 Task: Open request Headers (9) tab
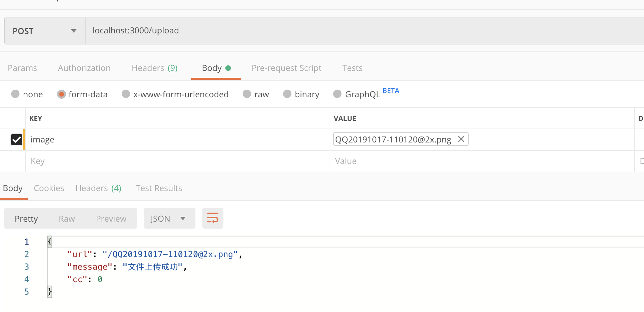point(154,68)
